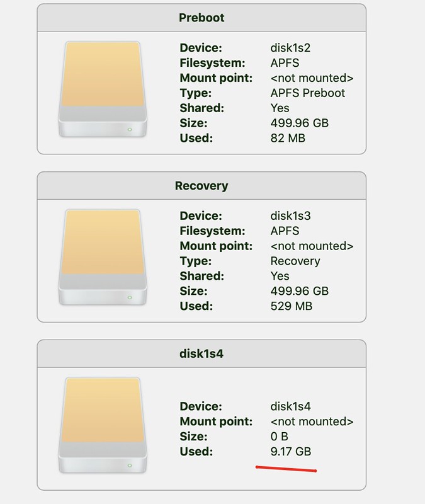
Task: Click the 529 MB used value
Action: click(x=292, y=306)
